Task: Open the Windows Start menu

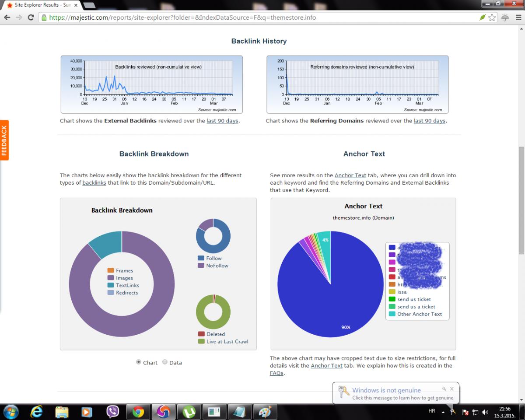Action: pyautogui.click(x=11, y=412)
